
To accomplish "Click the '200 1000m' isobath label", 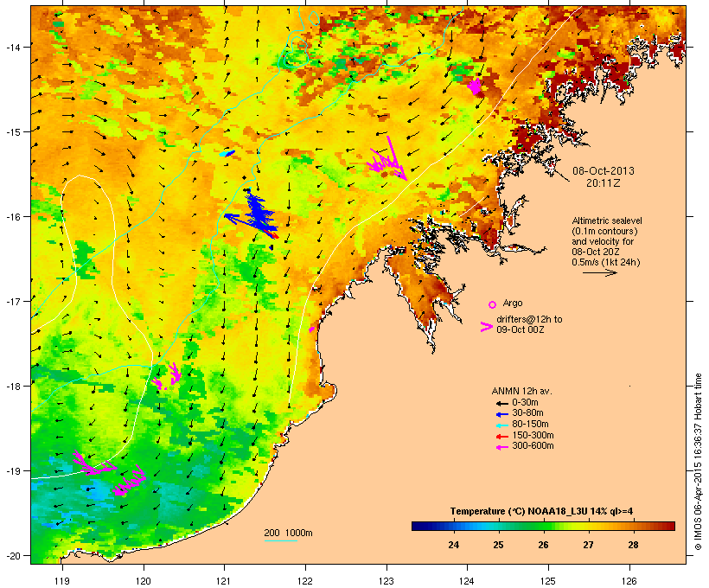I will [x=288, y=533].
